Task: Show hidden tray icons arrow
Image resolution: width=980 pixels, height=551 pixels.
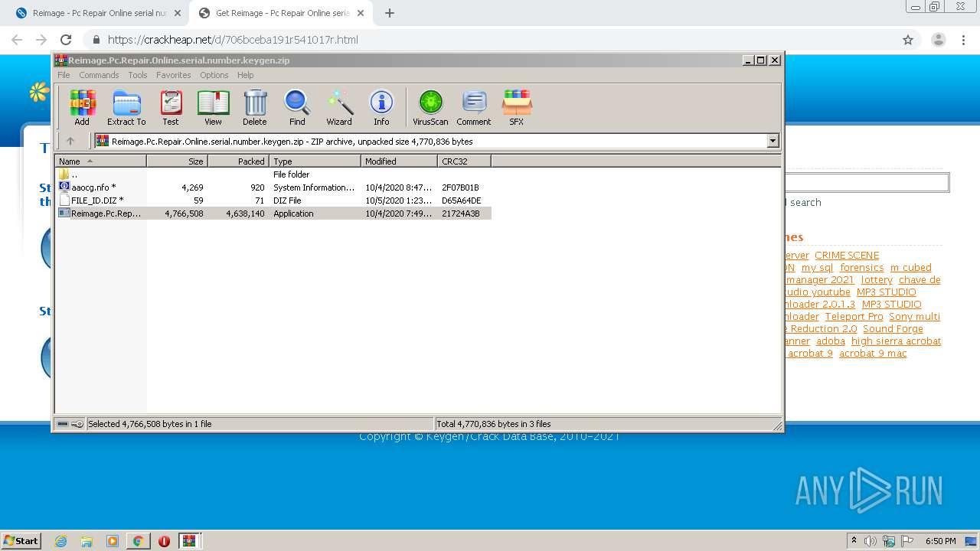Action: (854, 541)
